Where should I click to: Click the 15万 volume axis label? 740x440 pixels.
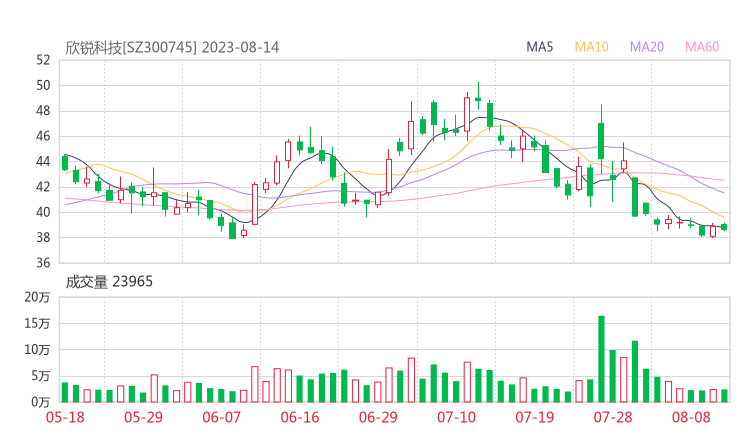(37, 323)
